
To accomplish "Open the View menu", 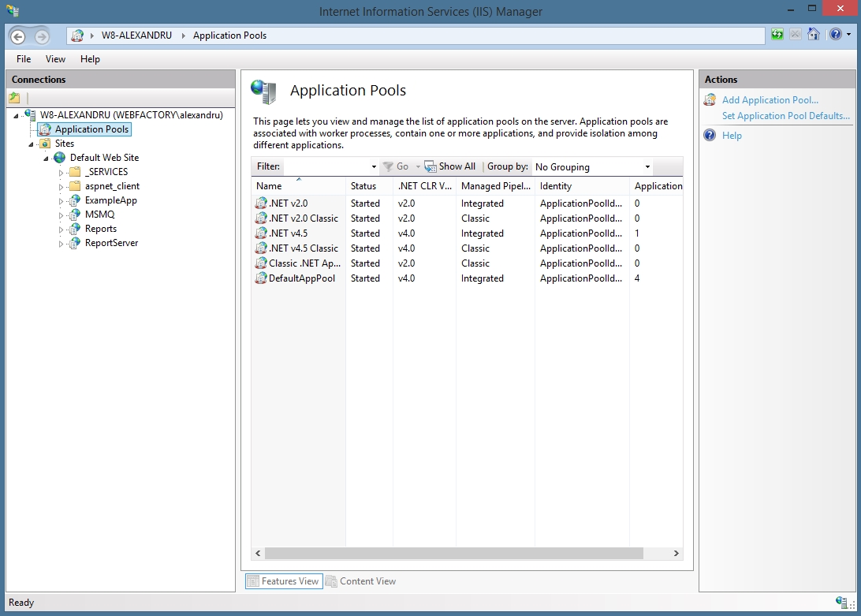I will (x=55, y=59).
